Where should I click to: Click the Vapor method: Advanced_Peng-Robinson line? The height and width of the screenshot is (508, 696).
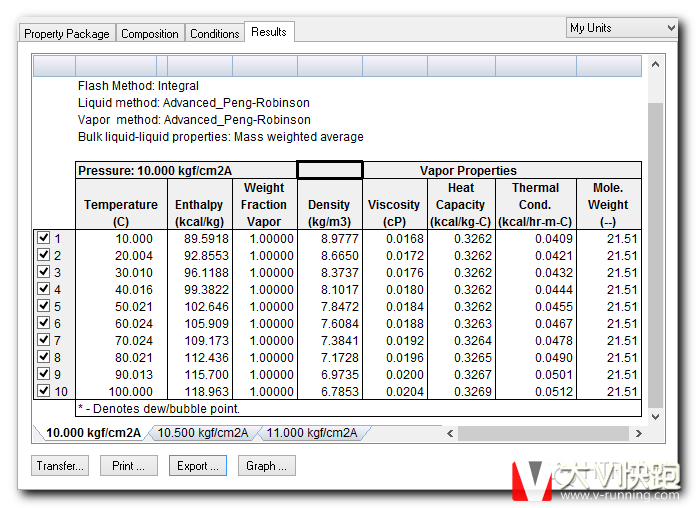click(x=194, y=119)
